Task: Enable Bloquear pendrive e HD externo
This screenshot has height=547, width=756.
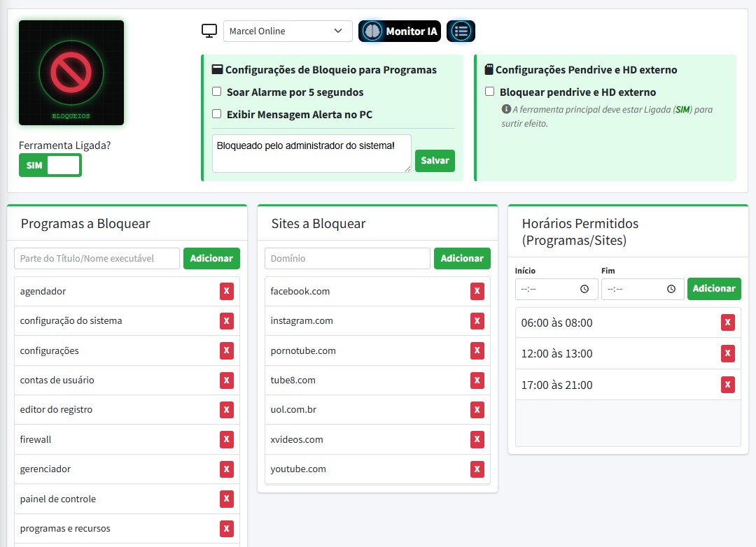Action: (490, 92)
